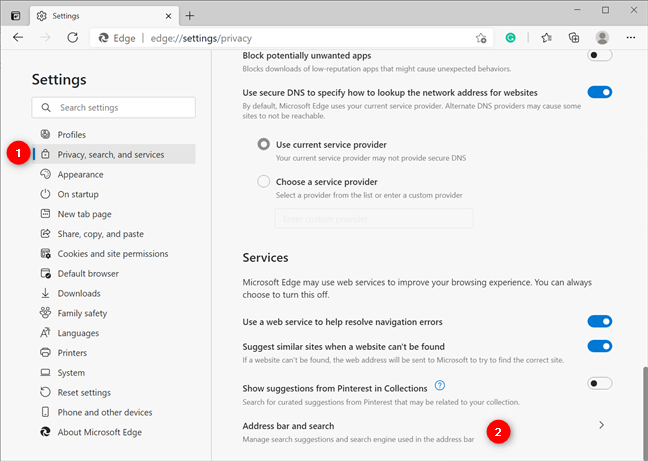Open Default browser settings page
Image resolution: width=648 pixels, height=461 pixels.
pos(113,273)
